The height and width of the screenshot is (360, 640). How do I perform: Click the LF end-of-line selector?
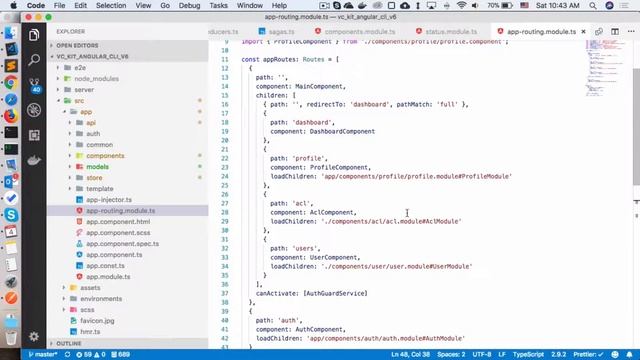point(502,354)
